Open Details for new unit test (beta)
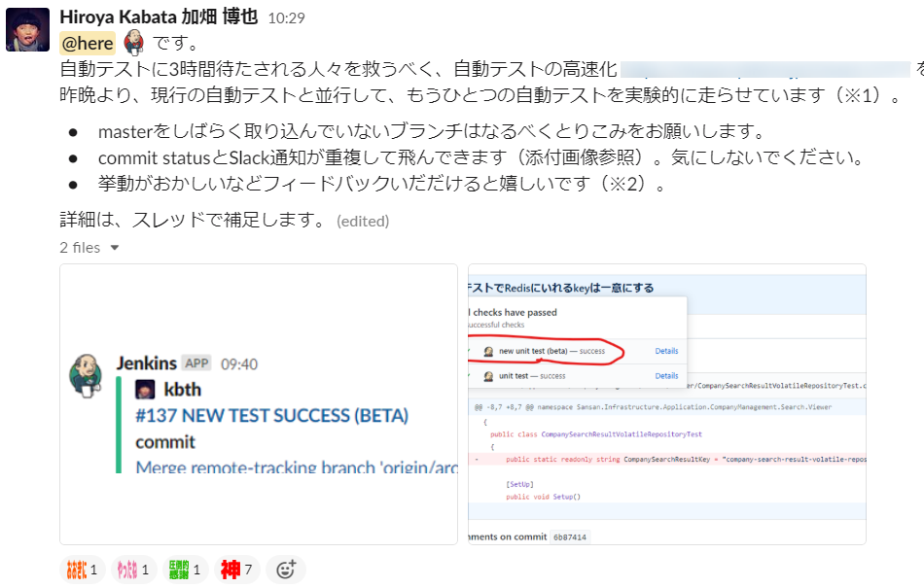Screen dimensions: 924x588 coord(666,351)
